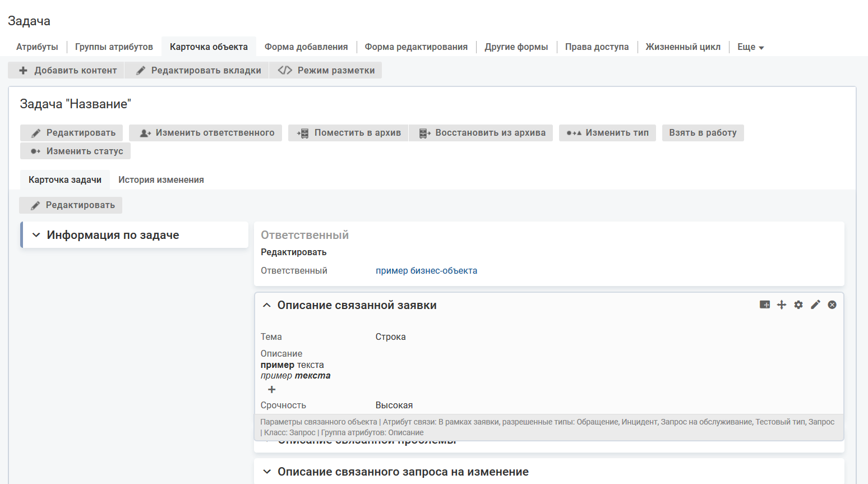Click the Изменить ответственного button
The image size is (868, 484).
(206, 133)
